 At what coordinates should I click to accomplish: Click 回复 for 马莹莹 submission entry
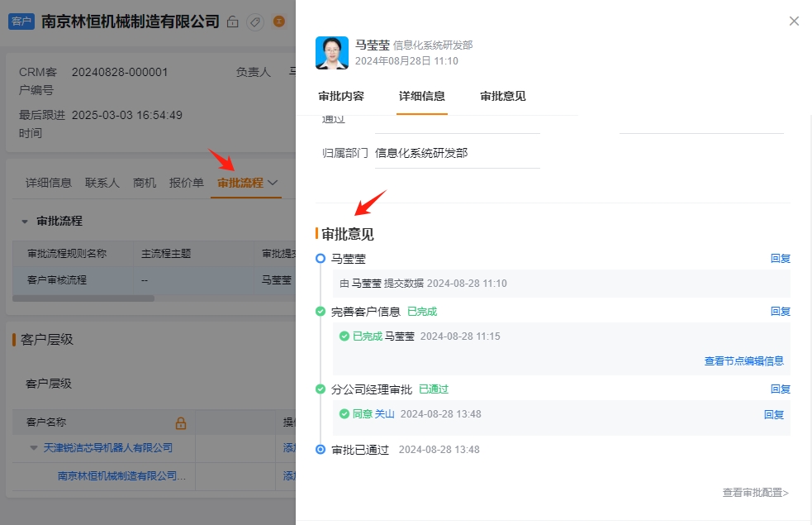click(x=781, y=259)
